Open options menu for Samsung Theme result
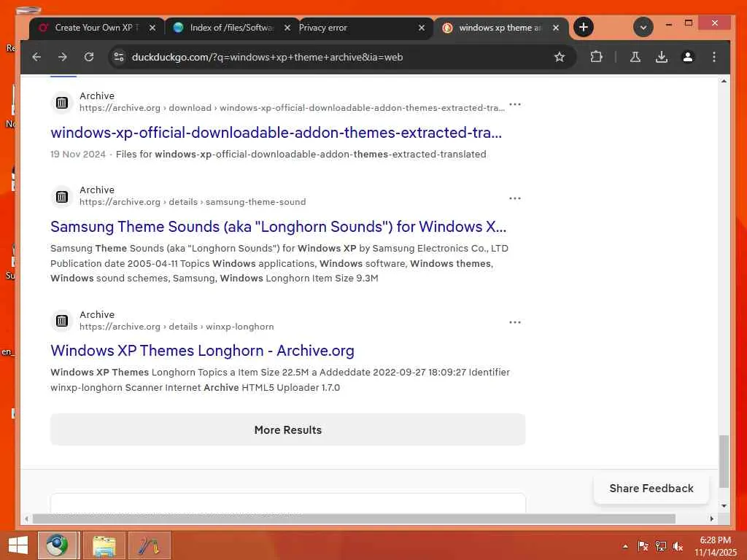Viewport: 747px width, 560px height. click(x=515, y=198)
